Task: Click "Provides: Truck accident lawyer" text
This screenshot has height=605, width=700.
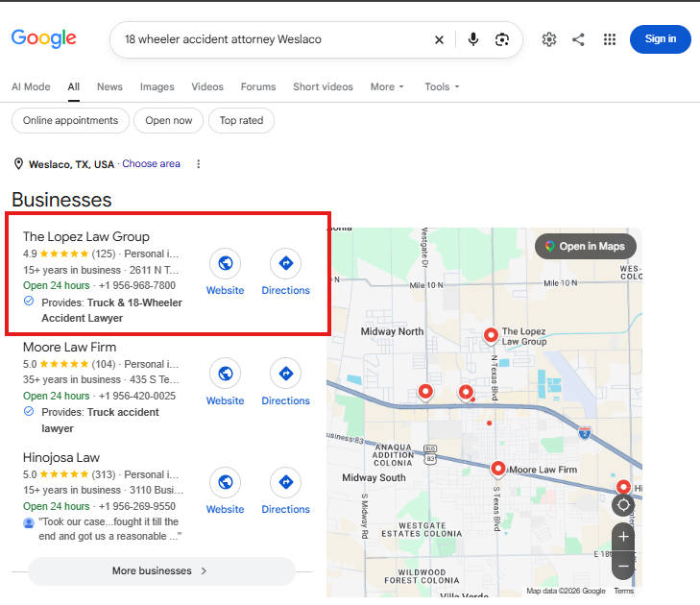Action: point(100,421)
